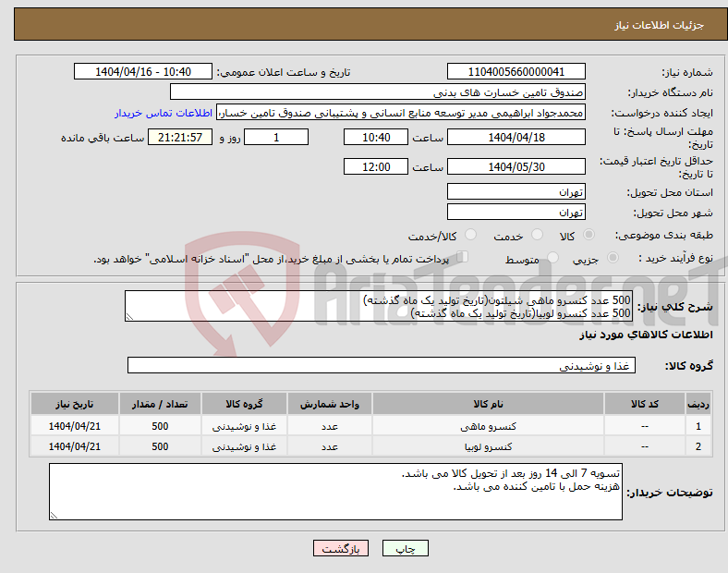Screen dimensions: 728x573
Task: Select the کالا radio button
Action: [588, 235]
